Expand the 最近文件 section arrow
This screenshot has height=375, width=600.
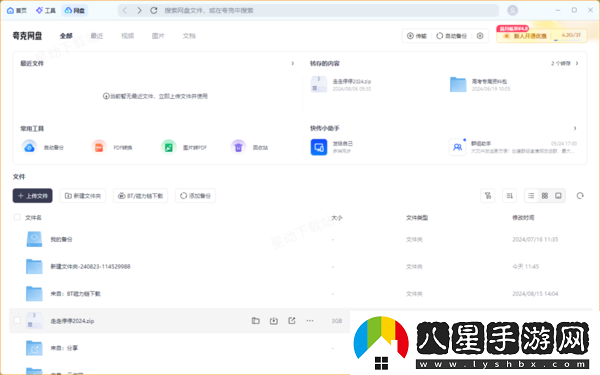[293, 63]
